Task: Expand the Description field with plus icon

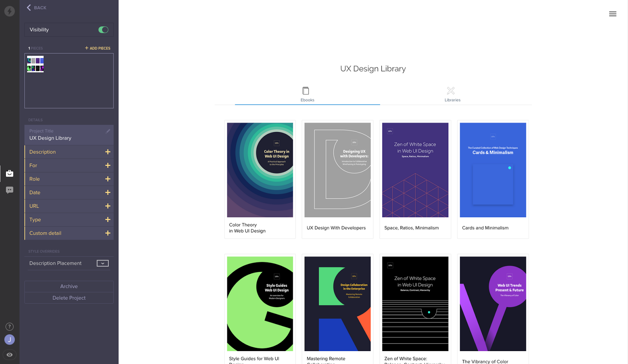Action: tap(108, 152)
